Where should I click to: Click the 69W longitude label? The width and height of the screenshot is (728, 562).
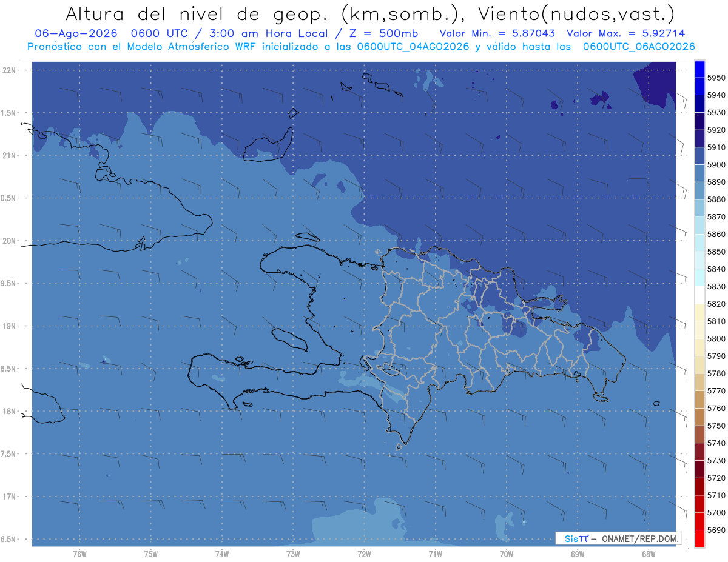(x=578, y=554)
